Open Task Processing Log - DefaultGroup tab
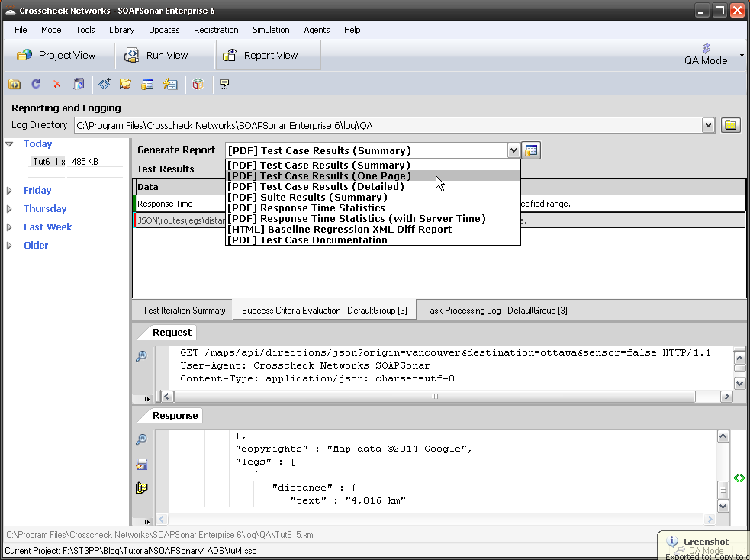The image size is (750, 560). 495,311
